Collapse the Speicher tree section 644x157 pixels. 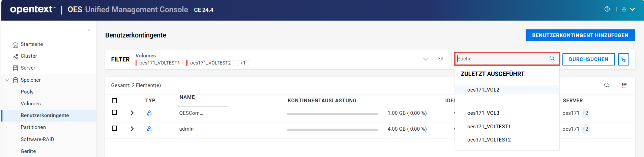[7, 80]
